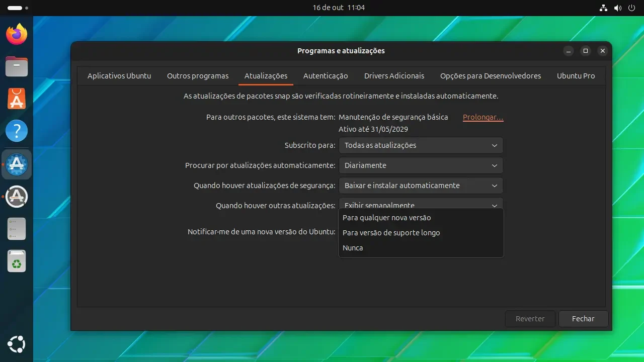Open Firefox from the dock
The height and width of the screenshot is (362, 644).
17,34
